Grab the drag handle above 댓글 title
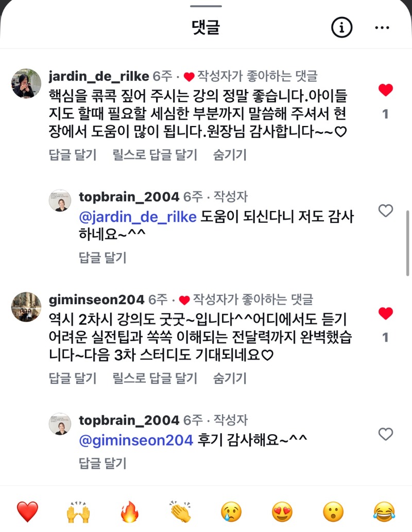Viewport: 412px width, 532px height. (x=206, y=6)
